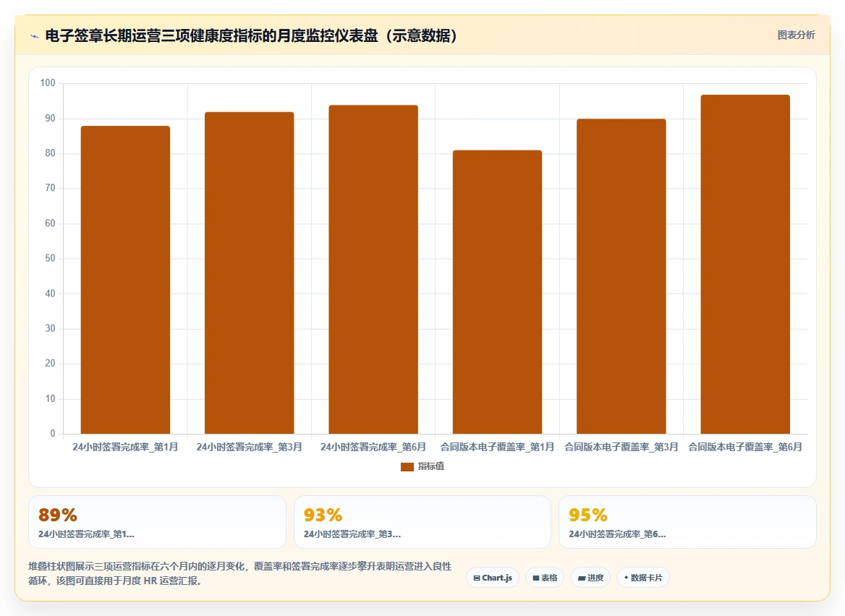Click x-axis label 24小时签署完成率_第6月
Image resolution: width=845 pixels, height=616 pixels.
[373, 447]
